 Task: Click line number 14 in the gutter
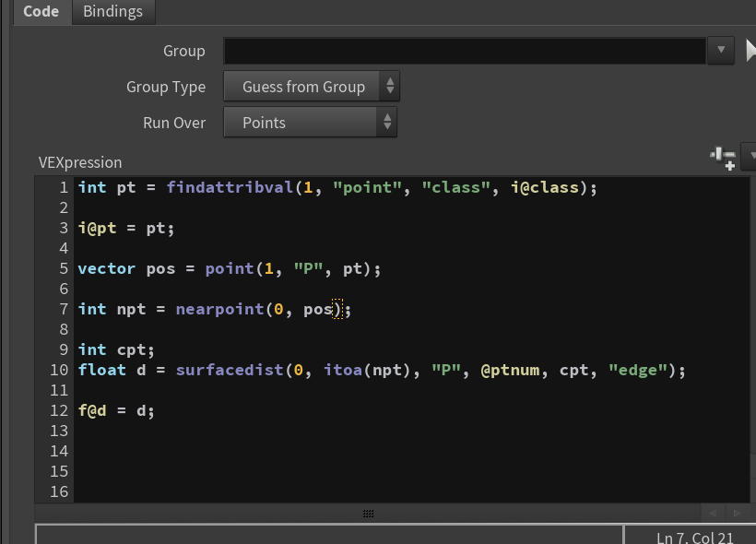pyautogui.click(x=59, y=451)
